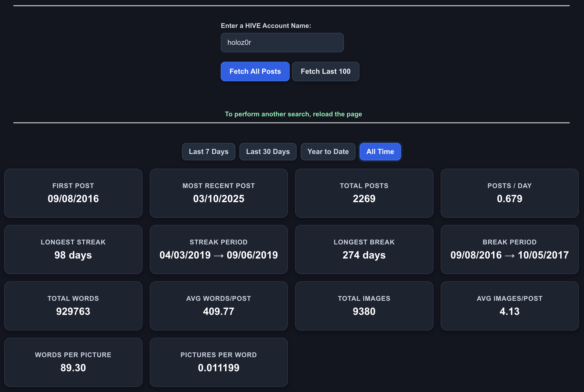The image size is (584, 392).
Task: Click the Total Images stat card
Action: click(364, 306)
